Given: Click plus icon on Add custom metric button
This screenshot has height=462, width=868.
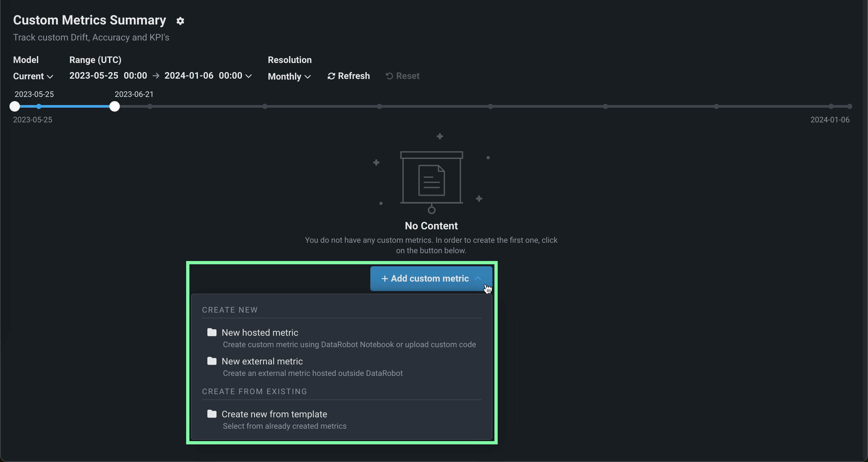Looking at the screenshot, I should tap(384, 279).
